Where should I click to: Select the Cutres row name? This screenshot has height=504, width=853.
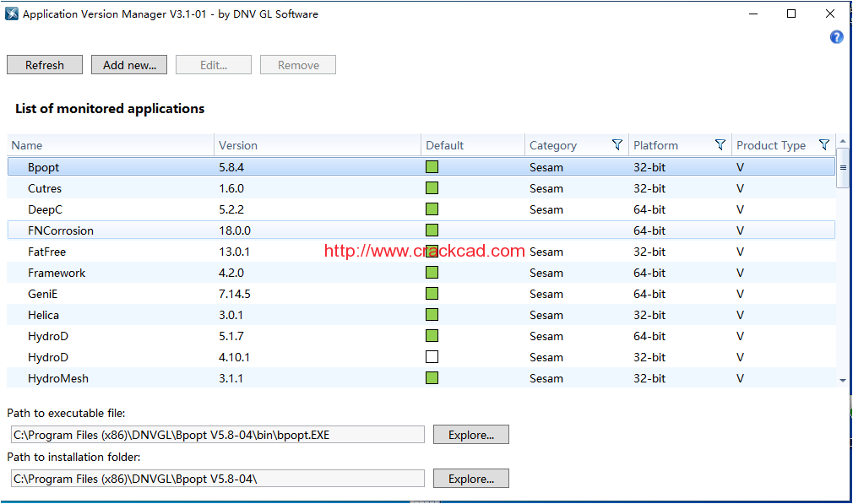pyautogui.click(x=45, y=188)
